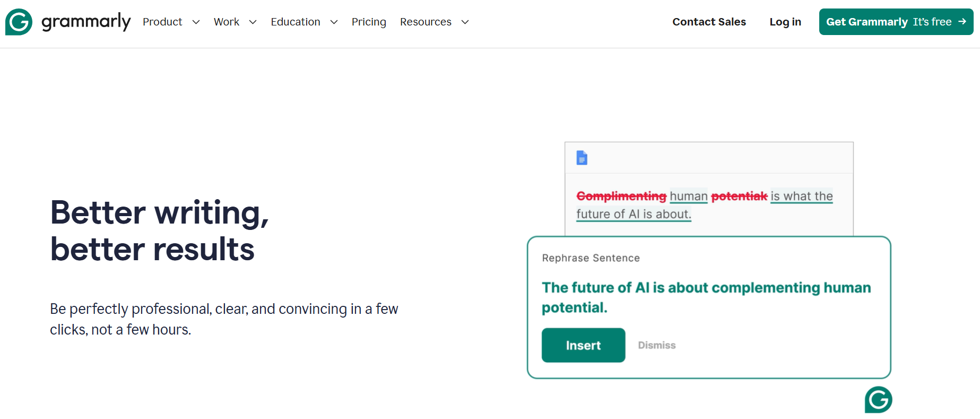Image resolution: width=980 pixels, height=419 pixels.
Task: Insert the rephrased sentence
Action: (x=583, y=345)
